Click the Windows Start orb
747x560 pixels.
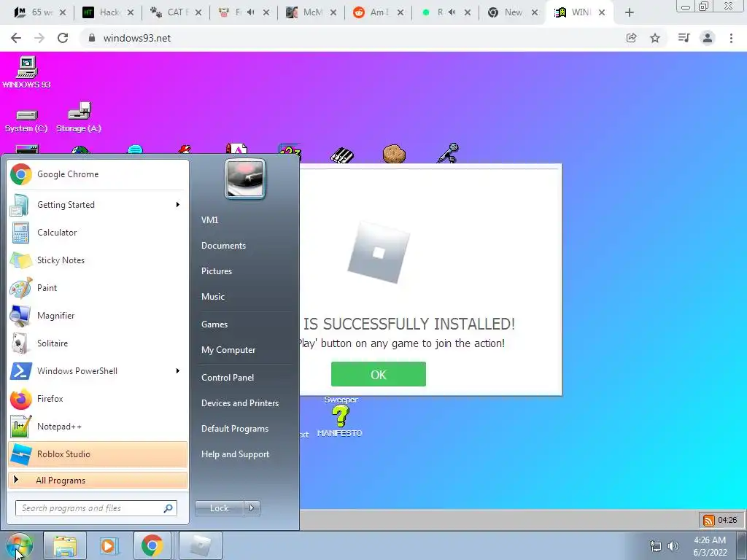(x=20, y=545)
